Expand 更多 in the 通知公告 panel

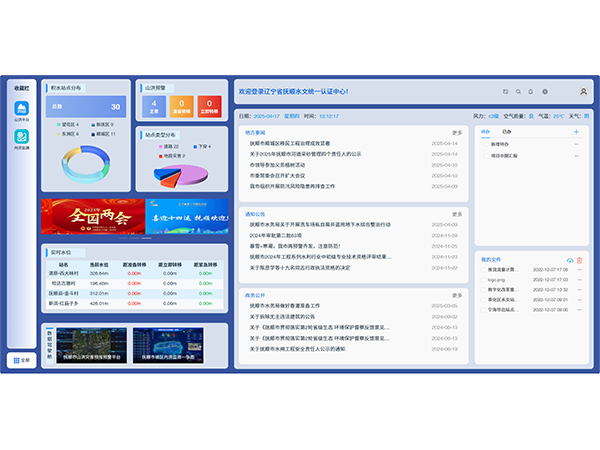(457, 214)
